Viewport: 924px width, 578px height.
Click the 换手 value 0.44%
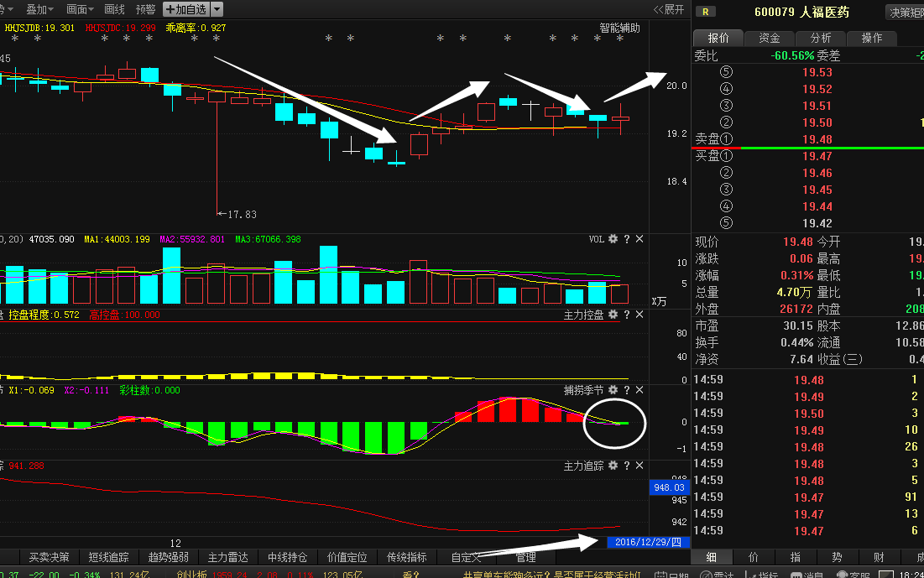[x=796, y=342]
